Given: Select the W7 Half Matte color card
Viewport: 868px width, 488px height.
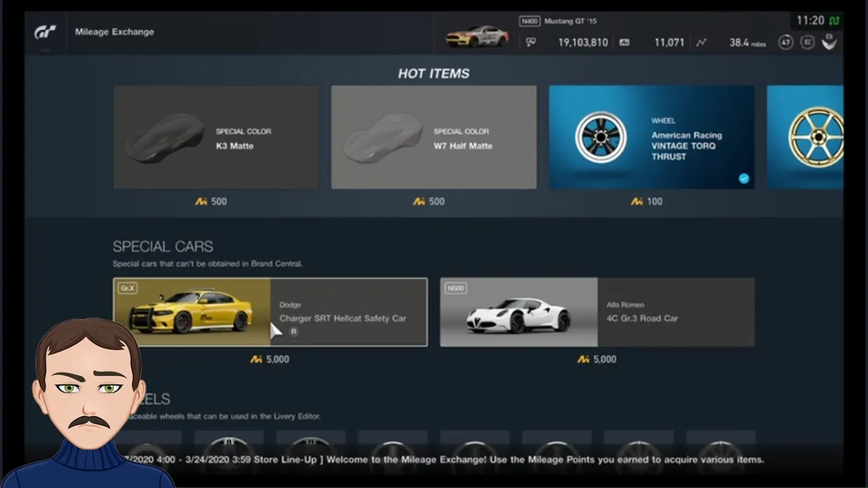Looking at the screenshot, I should pos(433,137).
